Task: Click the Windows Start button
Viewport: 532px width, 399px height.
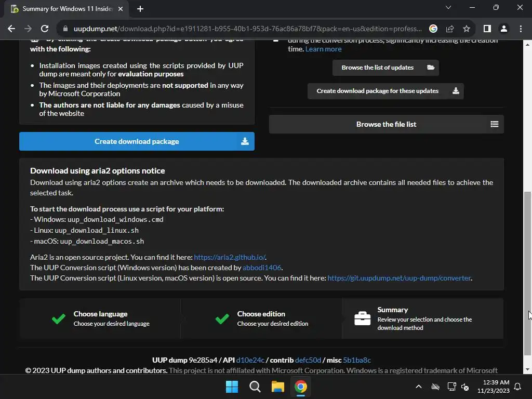Action: tap(232, 387)
